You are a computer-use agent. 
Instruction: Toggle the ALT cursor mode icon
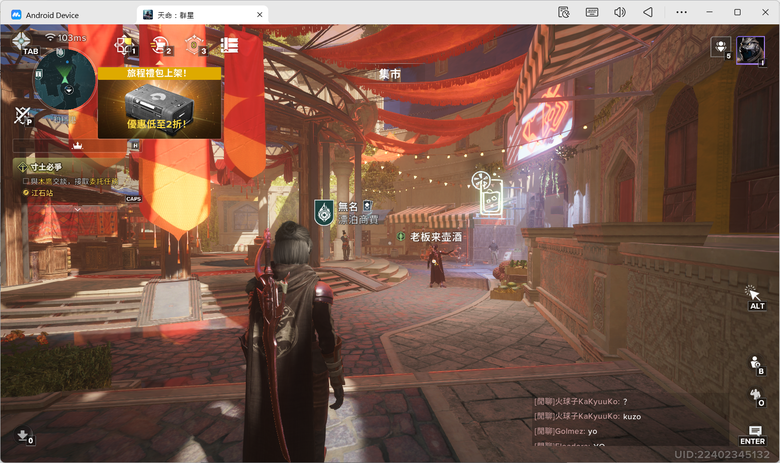click(x=753, y=297)
